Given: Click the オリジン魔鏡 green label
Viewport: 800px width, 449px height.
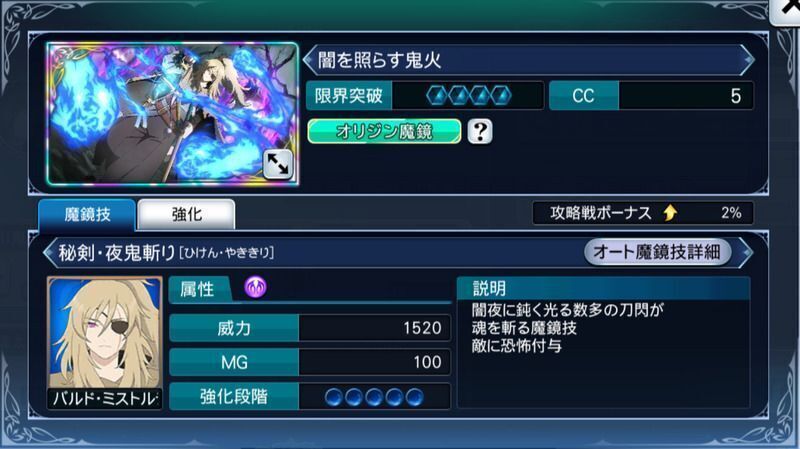Looking at the screenshot, I should tap(384, 132).
